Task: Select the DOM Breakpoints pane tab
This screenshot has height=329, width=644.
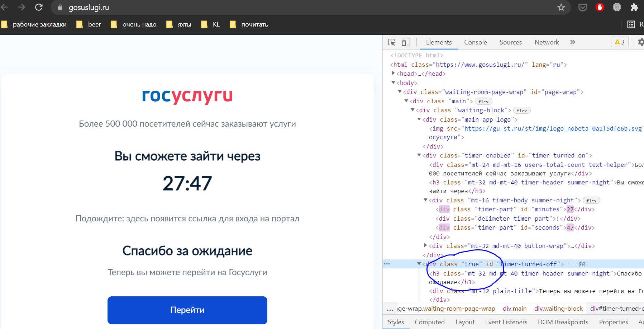Action: 563,322
